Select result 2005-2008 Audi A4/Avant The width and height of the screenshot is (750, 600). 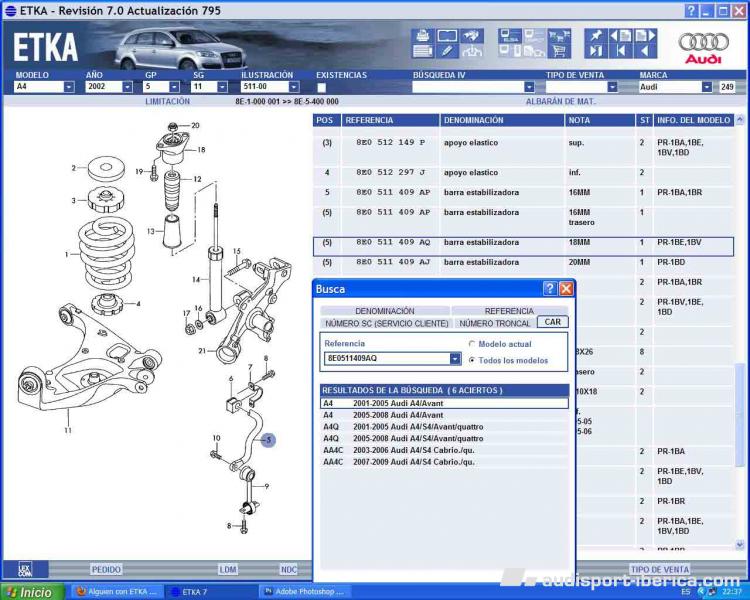click(445, 415)
